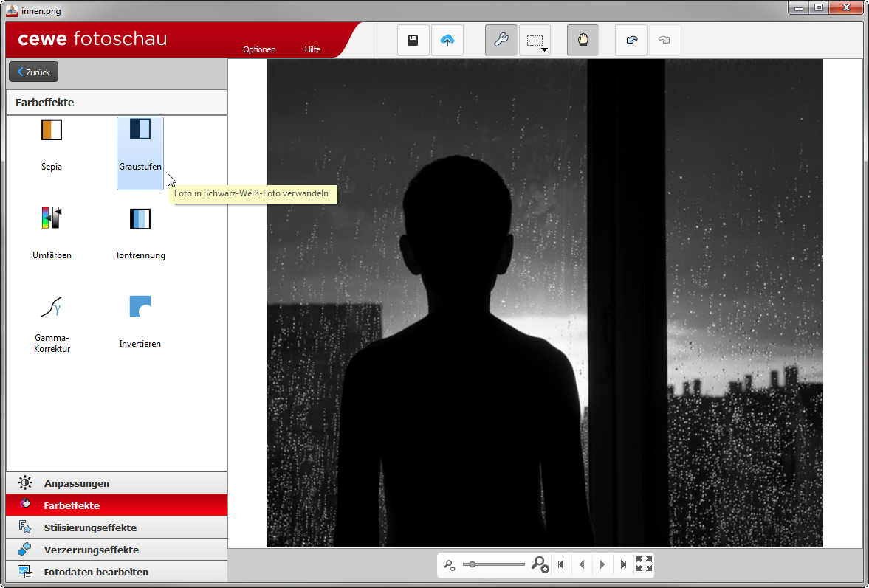Open Fotodaten bearbeiten section

[95, 572]
